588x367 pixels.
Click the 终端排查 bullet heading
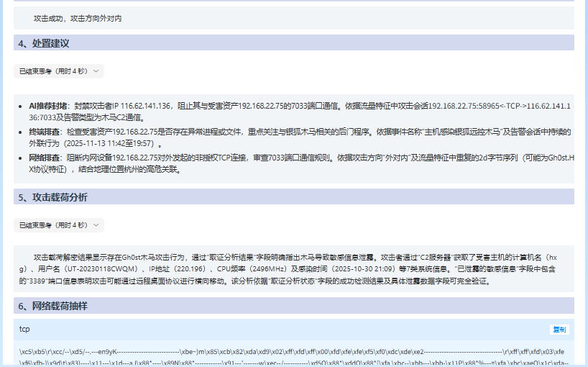click(45, 132)
